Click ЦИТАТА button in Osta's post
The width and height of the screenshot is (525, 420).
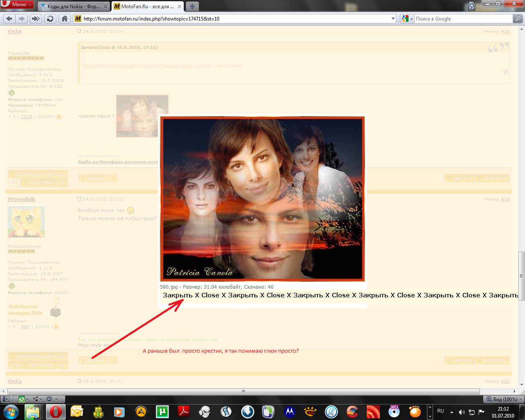tap(459, 178)
